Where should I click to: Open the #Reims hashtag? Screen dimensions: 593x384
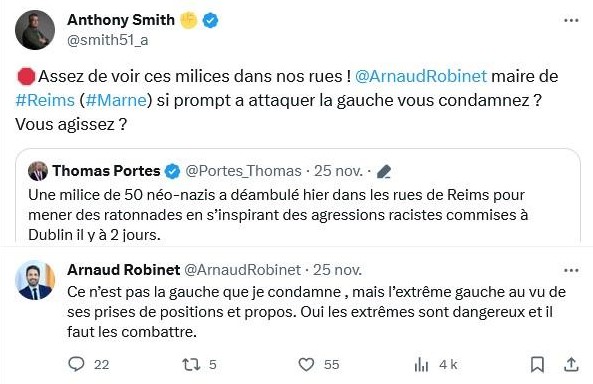[x=45, y=100]
